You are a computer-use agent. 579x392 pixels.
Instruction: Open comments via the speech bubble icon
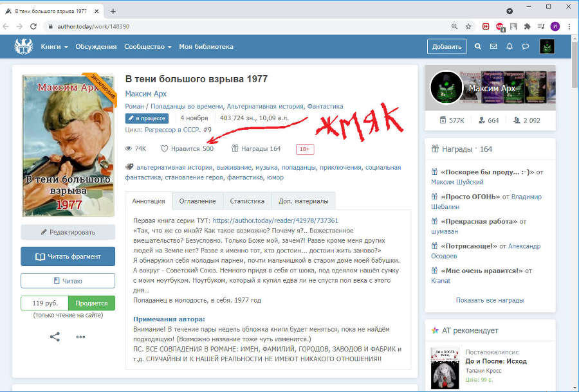point(526,46)
